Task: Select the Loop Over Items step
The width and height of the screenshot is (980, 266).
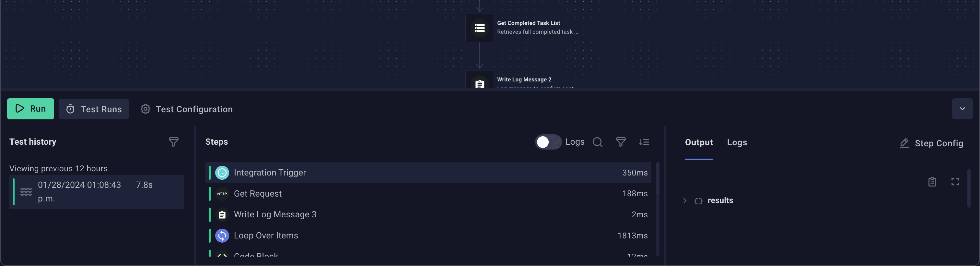Action: tap(428, 236)
